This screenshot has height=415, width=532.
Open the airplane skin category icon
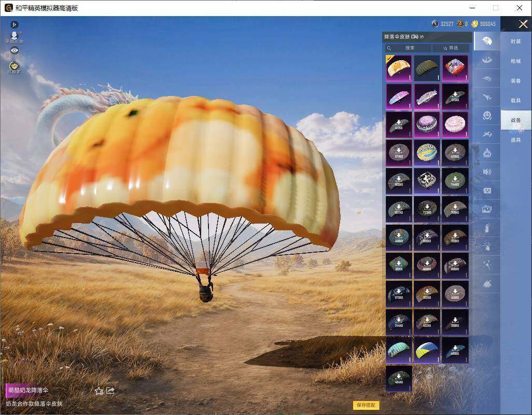pyautogui.click(x=487, y=98)
